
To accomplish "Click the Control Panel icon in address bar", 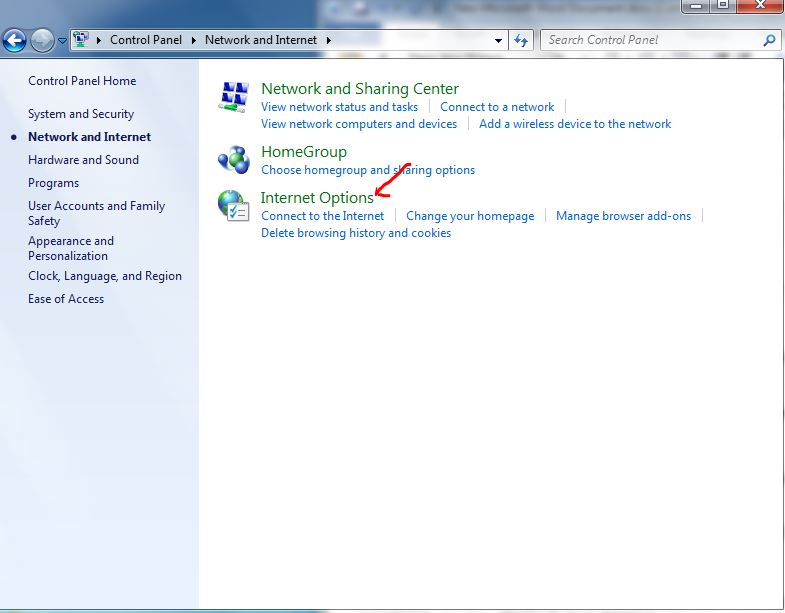I will (x=81, y=41).
